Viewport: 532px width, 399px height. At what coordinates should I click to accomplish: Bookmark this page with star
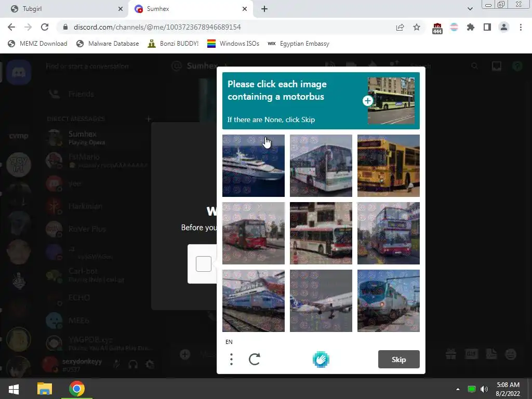pos(417,27)
